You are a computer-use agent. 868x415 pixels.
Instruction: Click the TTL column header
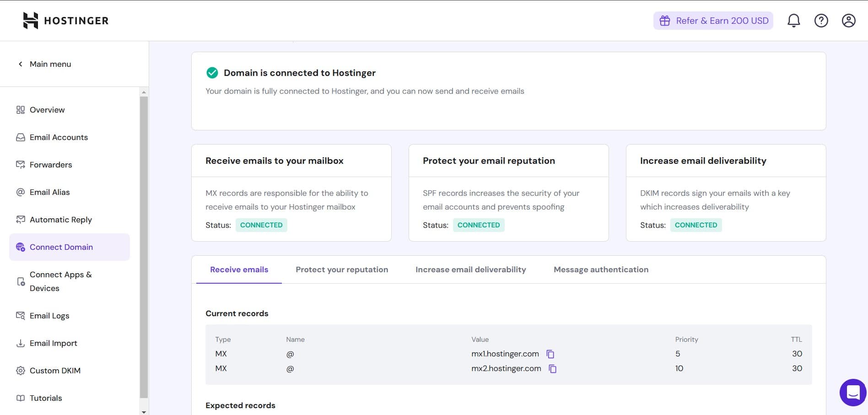pyautogui.click(x=797, y=340)
